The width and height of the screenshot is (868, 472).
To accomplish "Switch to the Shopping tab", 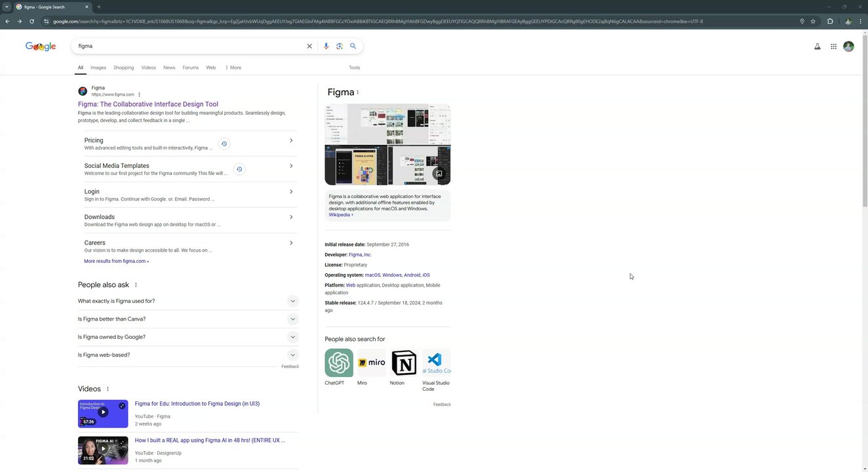I will pos(123,68).
